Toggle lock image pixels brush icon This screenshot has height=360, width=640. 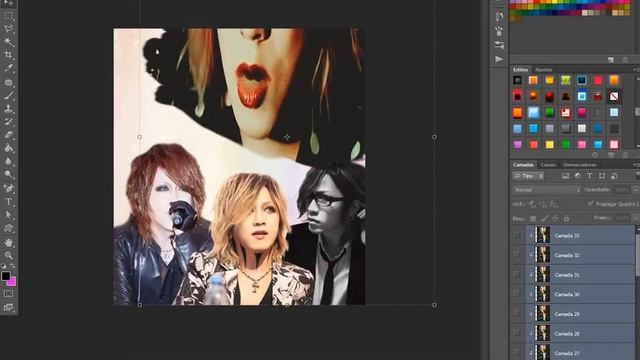click(x=544, y=219)
